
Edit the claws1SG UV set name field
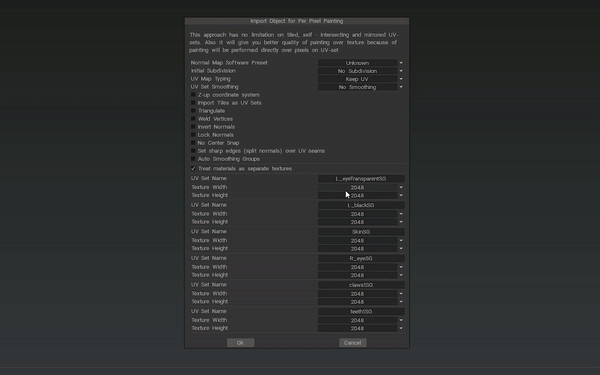361,285
